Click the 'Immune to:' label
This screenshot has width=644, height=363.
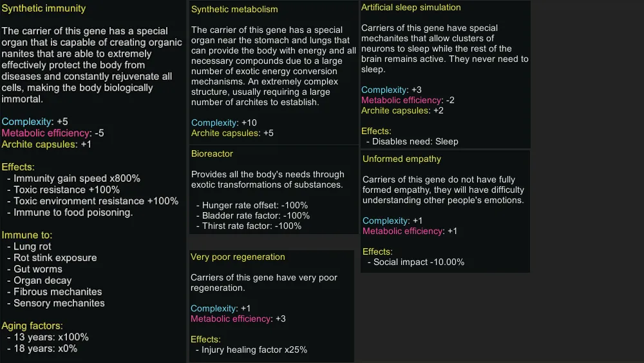(27, 235)
